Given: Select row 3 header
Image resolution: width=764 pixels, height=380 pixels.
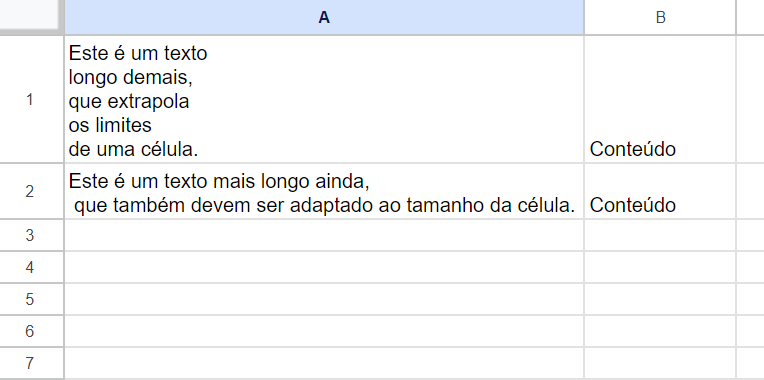Looking at the screenshot, I should [x=32, y=235].
